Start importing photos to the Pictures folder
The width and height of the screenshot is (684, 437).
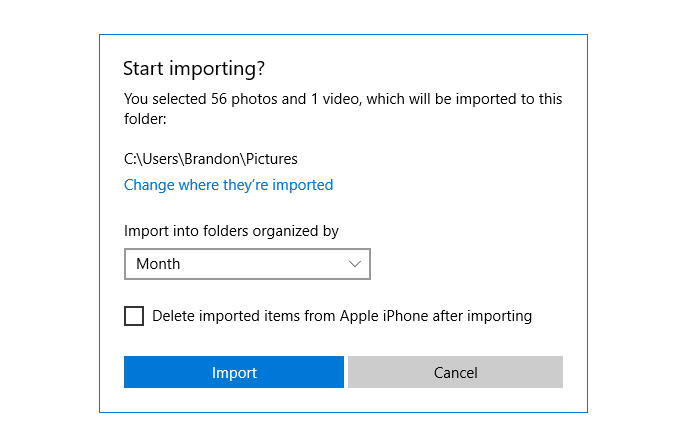coord(233,372)
